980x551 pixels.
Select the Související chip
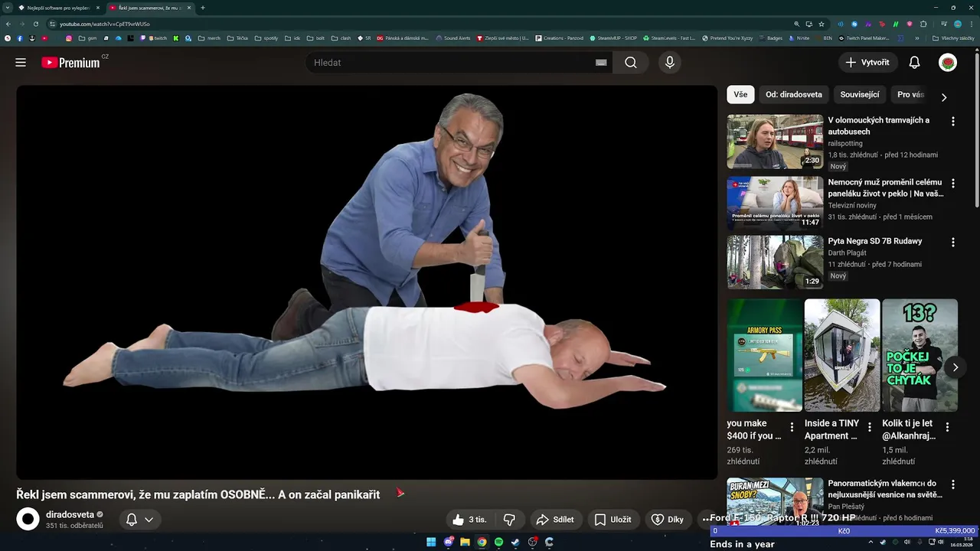(x=860, y=95)
